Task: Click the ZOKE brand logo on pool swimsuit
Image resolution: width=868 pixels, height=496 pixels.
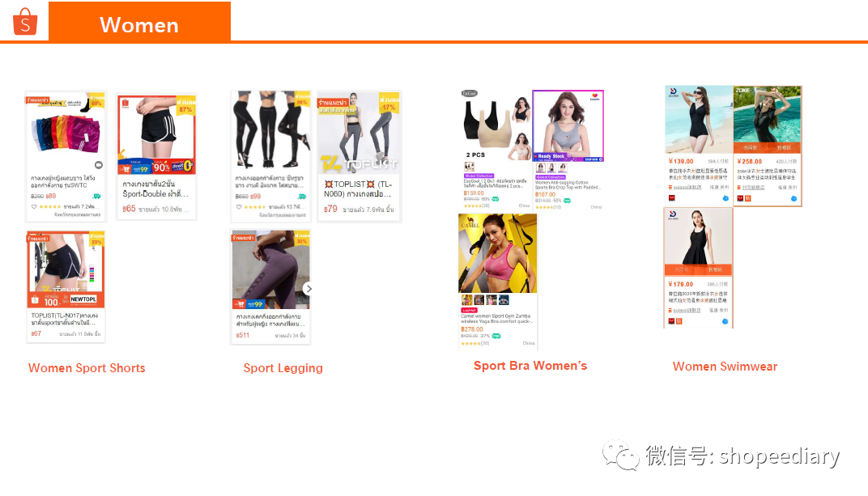Action: pos(742,90)
